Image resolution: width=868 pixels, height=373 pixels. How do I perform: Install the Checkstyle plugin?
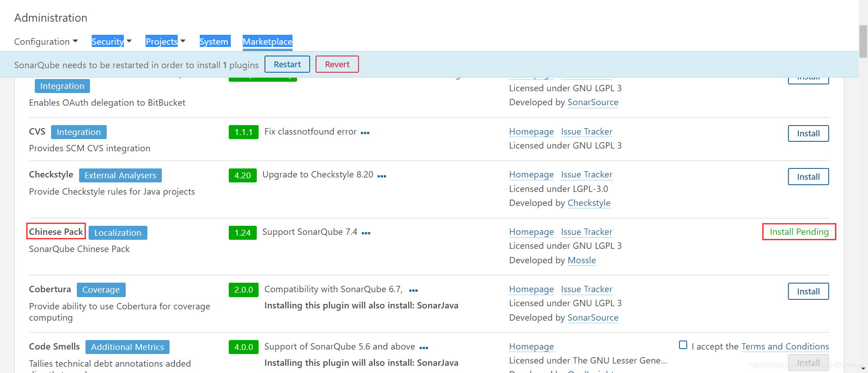click(x=808, y=177)
